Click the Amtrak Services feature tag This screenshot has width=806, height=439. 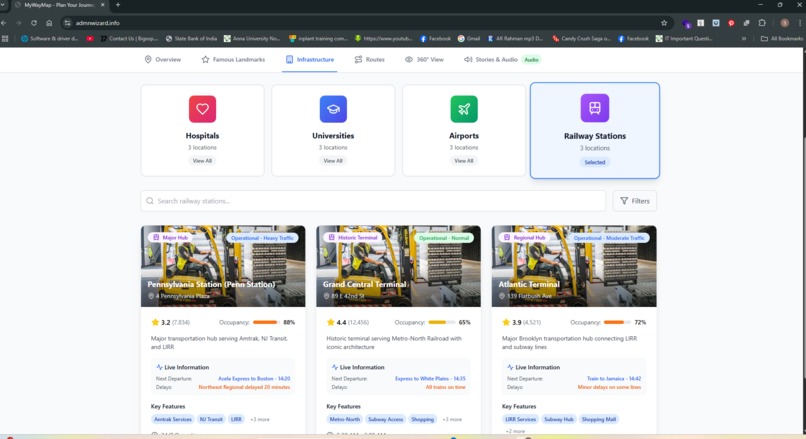173,419
